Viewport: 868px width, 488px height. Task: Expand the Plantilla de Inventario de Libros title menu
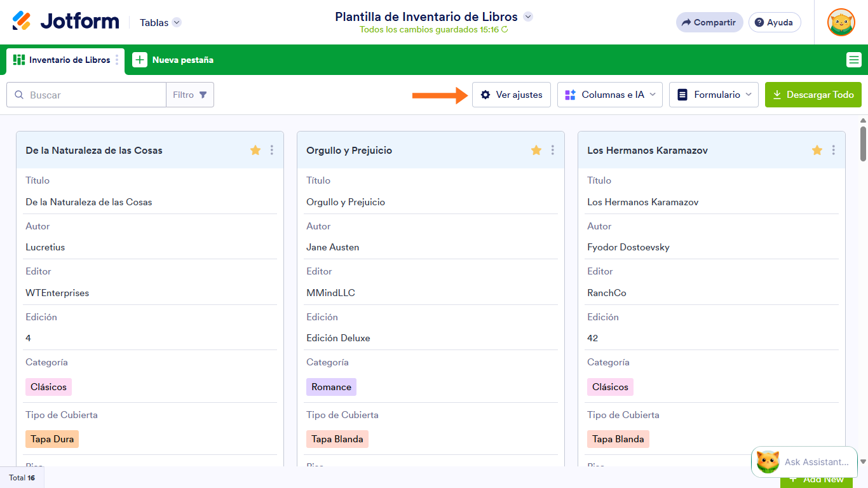(528, 17)
